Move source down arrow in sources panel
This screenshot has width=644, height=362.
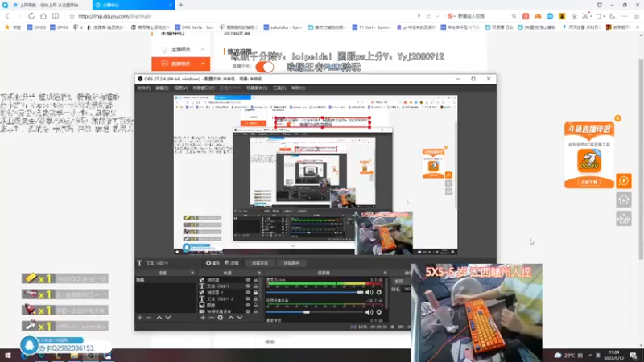click(240, 317)
